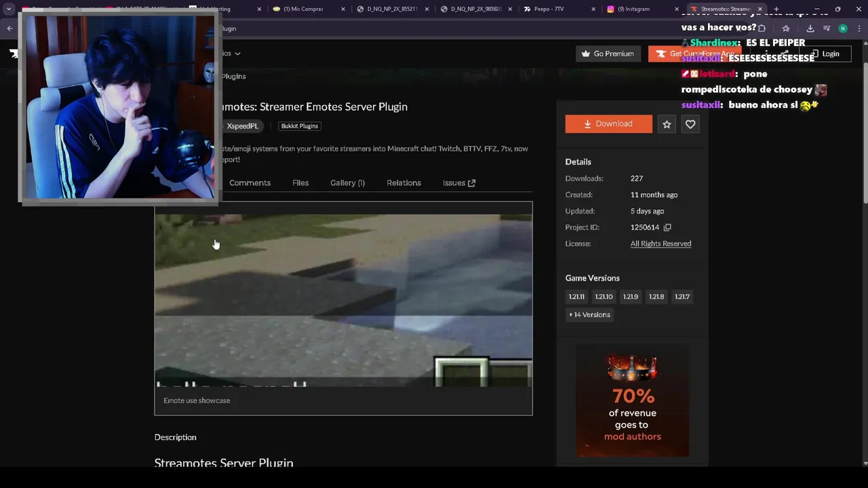Open the emote showcase gallery image

pyautogui.click(x=344, y=300)
